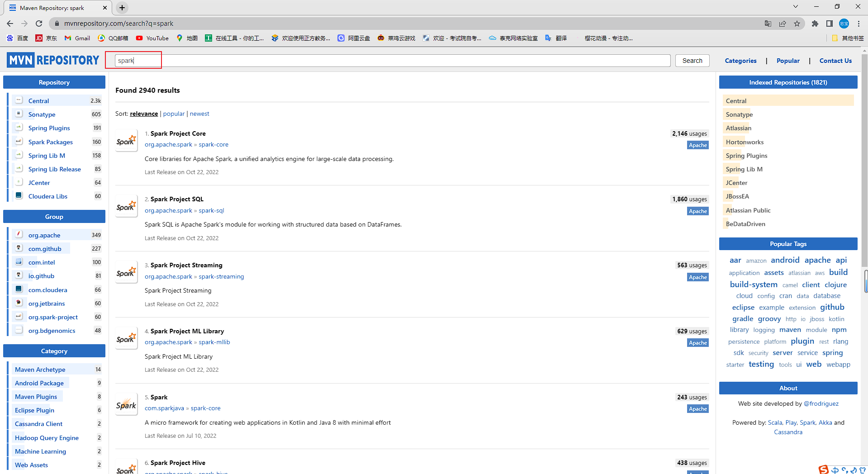This screenshot has width=868, height=474.
Task: Reload the current page
Action: coord(39,24)
